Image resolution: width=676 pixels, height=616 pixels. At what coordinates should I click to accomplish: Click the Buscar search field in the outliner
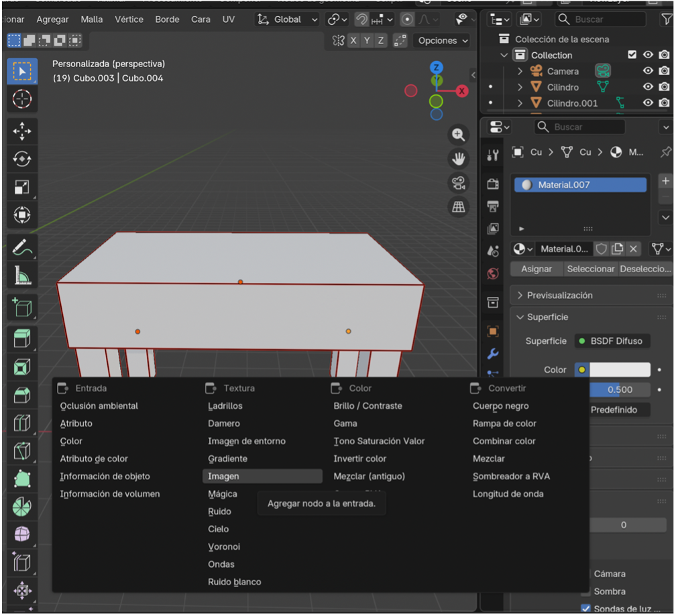click(600, 19)
